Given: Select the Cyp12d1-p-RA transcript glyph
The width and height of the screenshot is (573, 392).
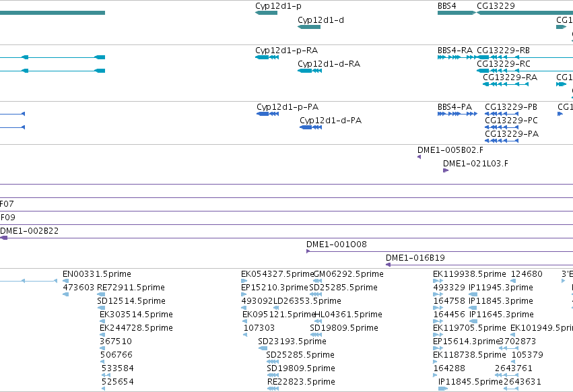Looking at the screenshot, I should [x=267, y=57].
